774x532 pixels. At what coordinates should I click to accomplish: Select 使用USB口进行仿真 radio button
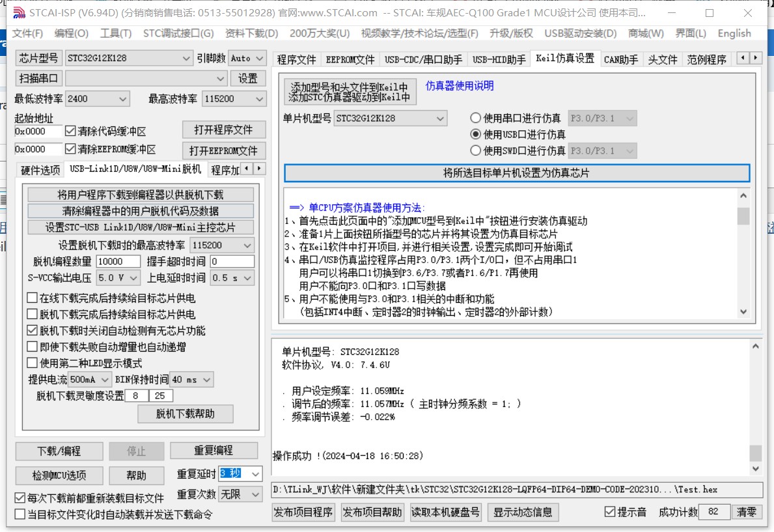(475, 134)
